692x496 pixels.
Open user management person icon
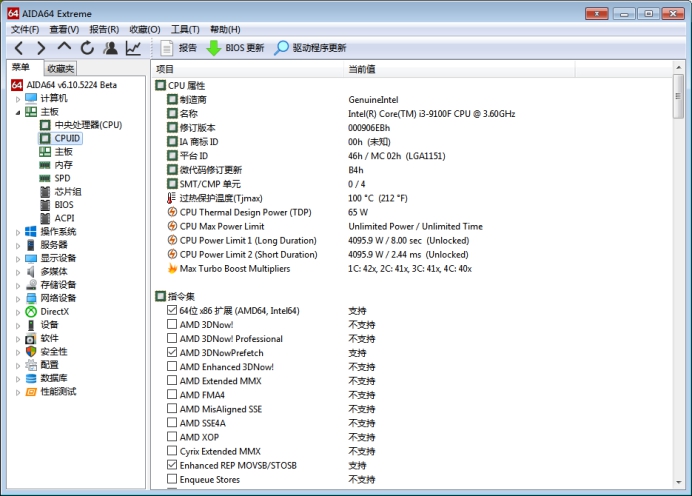(x=110, y=48)
